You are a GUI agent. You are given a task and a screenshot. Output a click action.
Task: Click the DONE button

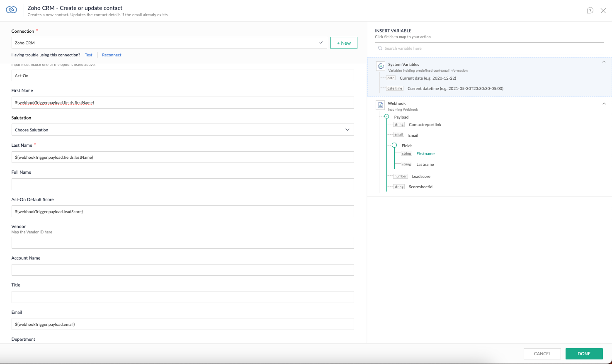(x=584, y=354)
